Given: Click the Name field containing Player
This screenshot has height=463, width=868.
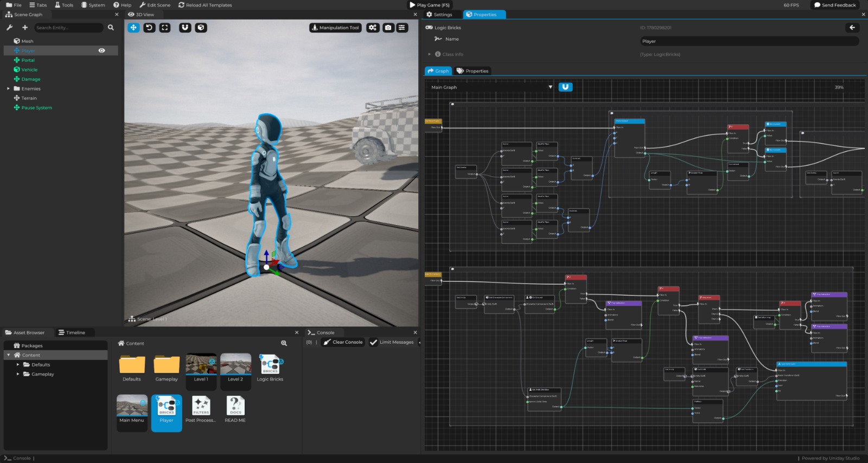Looking at the screenshot, I should [x=749, y=41].
